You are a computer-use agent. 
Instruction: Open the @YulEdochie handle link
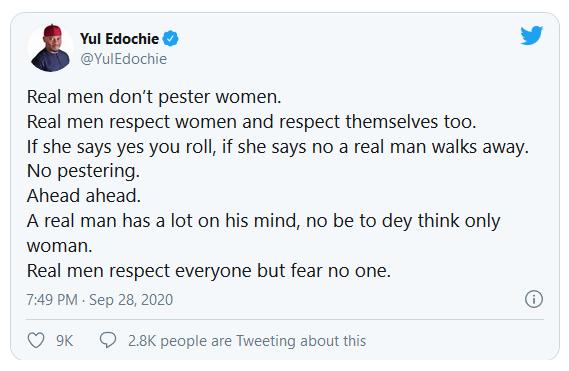click(123, 59)
